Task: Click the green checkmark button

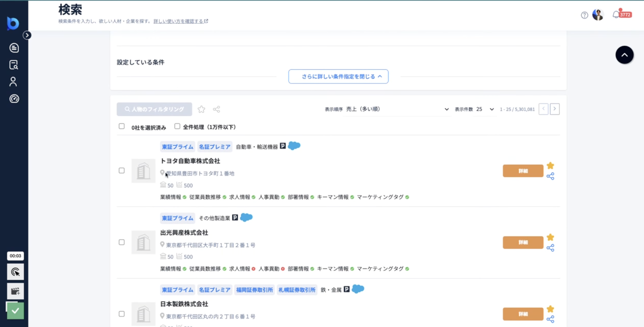Action: (x=15, y=311)
